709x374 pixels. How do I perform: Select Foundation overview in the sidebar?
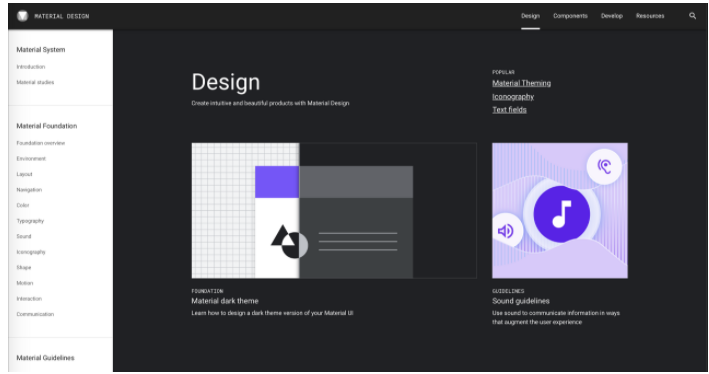click(41, 143)
